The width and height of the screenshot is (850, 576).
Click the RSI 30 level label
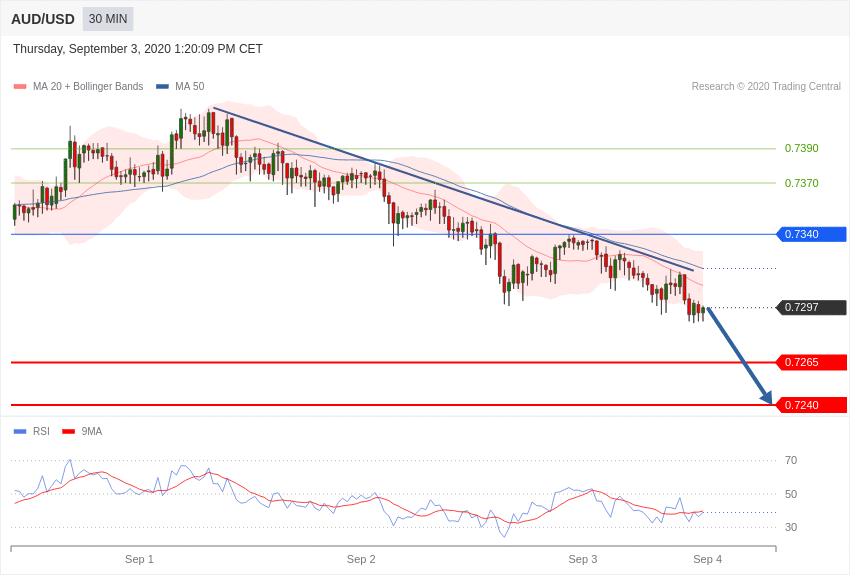791,527
